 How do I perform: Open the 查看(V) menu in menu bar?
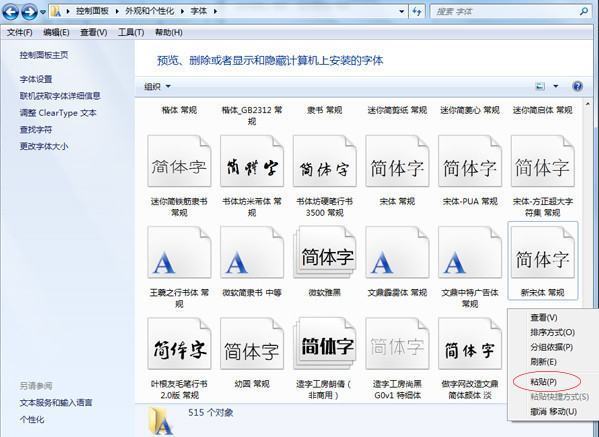pos(93,32)
